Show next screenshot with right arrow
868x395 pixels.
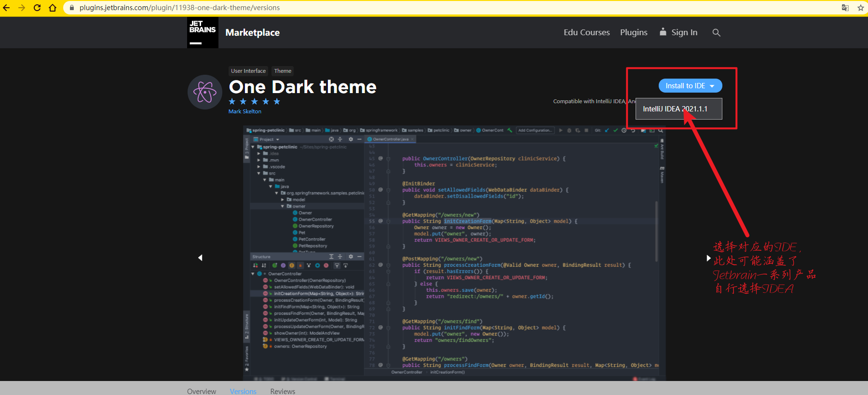708,258
